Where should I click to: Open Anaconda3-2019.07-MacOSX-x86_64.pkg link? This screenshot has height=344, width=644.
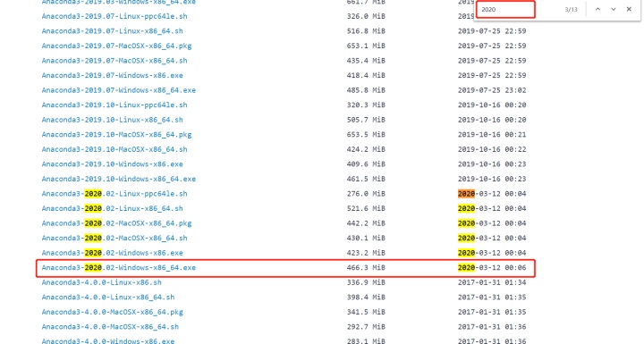click(x=116, y=46)
